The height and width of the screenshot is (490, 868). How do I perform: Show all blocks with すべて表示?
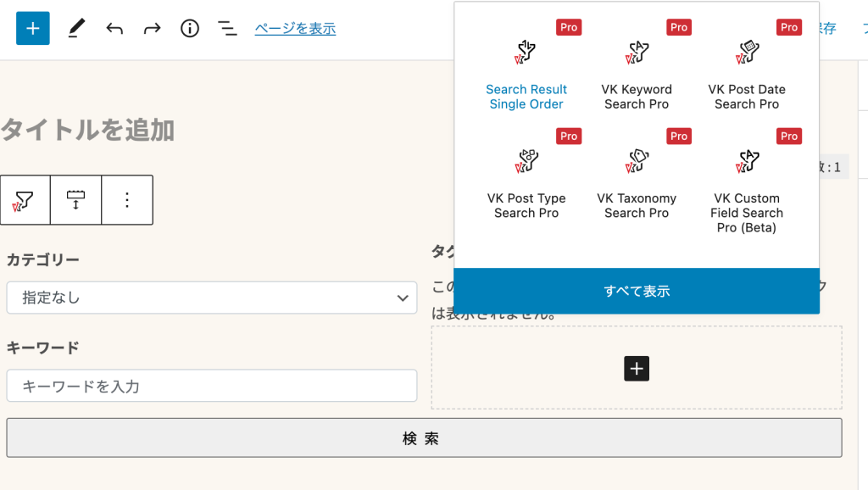[x=637, y=292]
